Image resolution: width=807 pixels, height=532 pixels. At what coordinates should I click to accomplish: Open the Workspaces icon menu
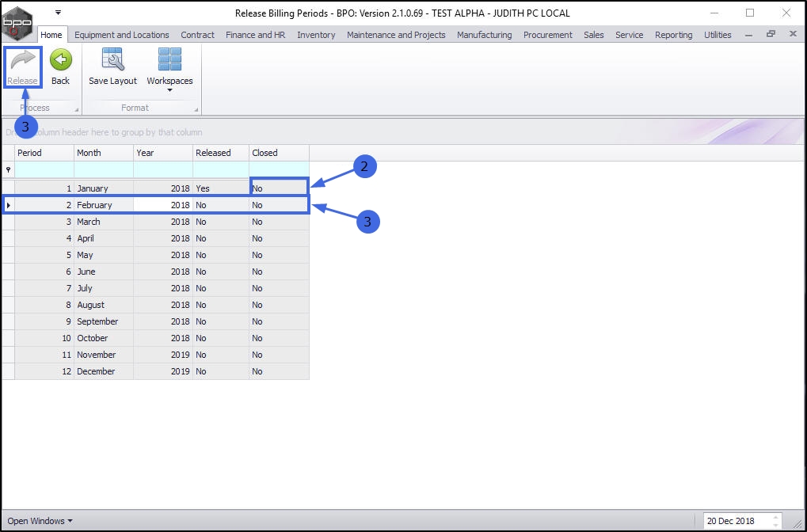169,59
